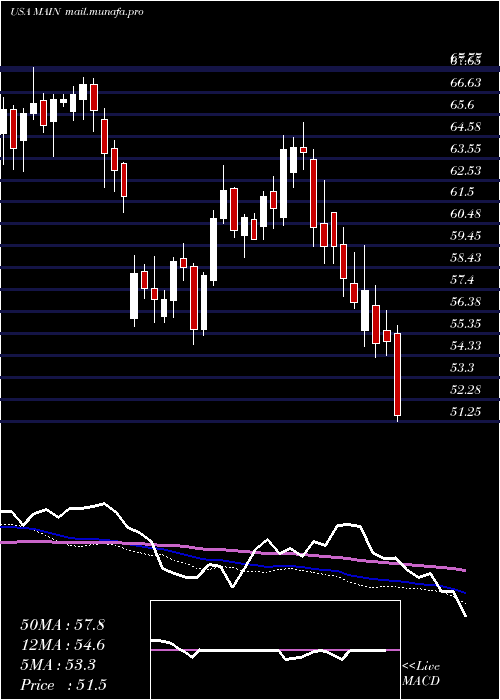The width and height of the screenshot is (500, 700).
Task: Click the last large red candlestick
Action: [397, 374]
